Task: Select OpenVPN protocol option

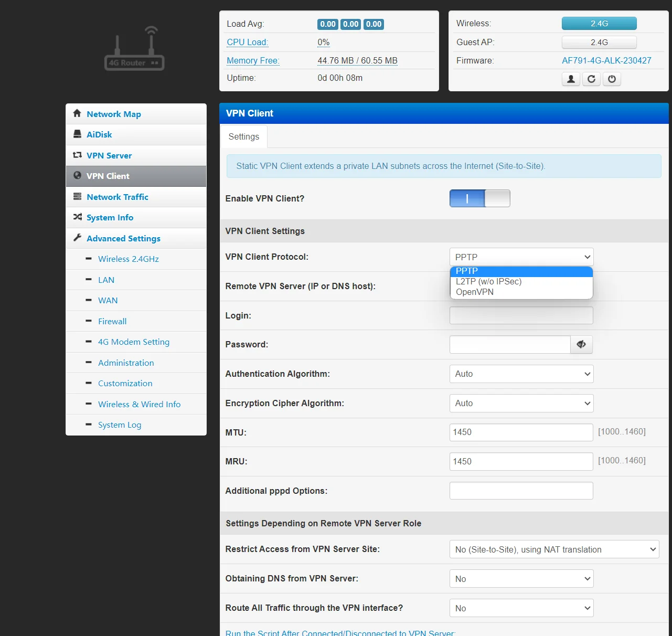Action: (x=521, y=292)
